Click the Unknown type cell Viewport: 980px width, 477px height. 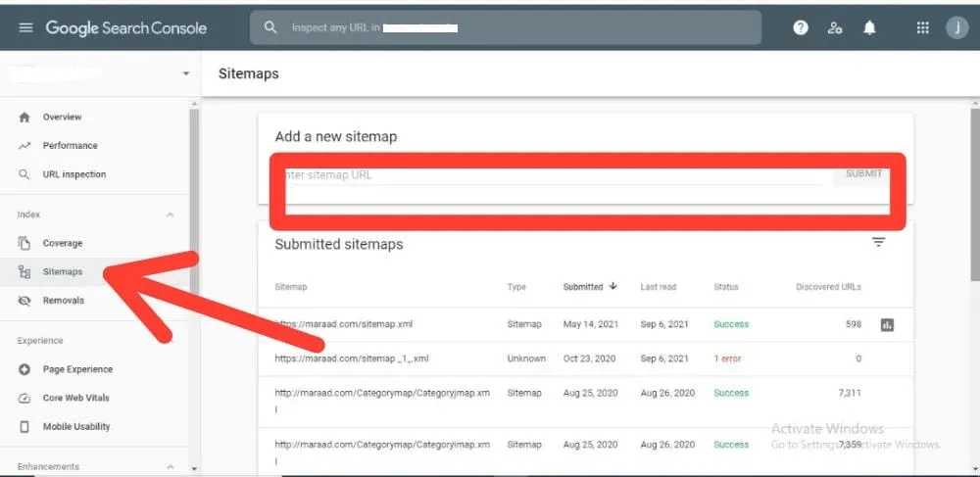point(526,359)
